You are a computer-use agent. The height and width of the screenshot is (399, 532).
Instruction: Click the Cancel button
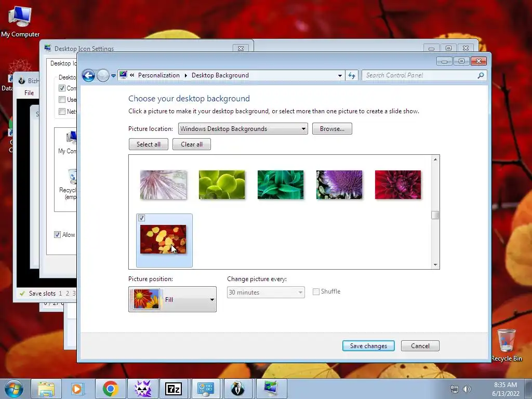pyautogui.click(x=420, y=345)
